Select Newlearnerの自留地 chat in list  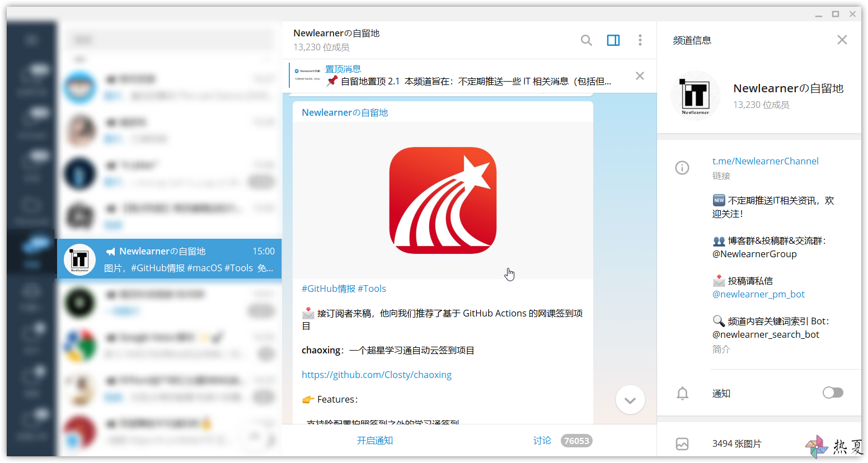(169, 259)
